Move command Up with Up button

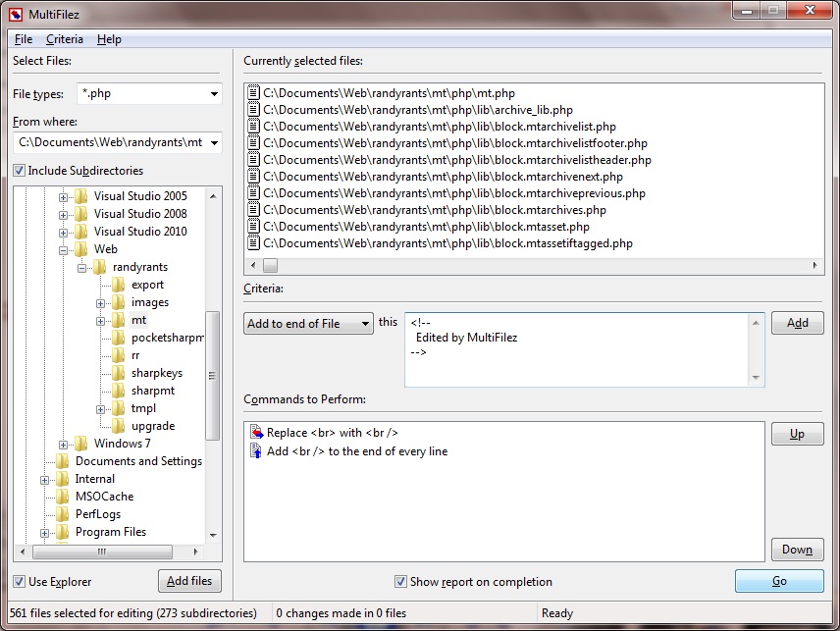click(x=797, y=434)
